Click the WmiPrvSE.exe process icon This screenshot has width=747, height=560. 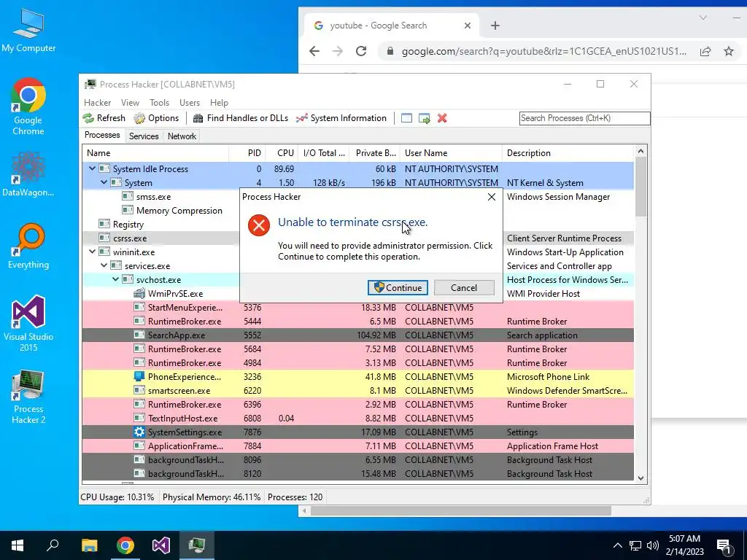(x=139, y=294)
